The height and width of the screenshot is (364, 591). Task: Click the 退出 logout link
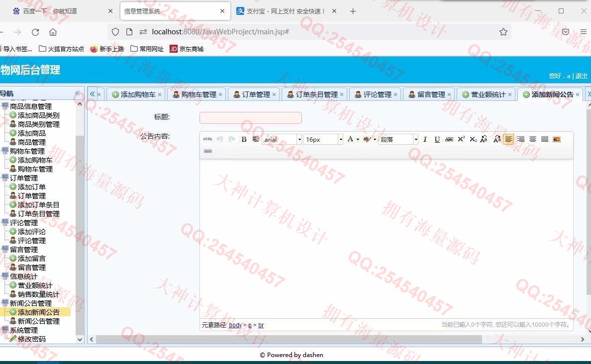click(581, 76)
